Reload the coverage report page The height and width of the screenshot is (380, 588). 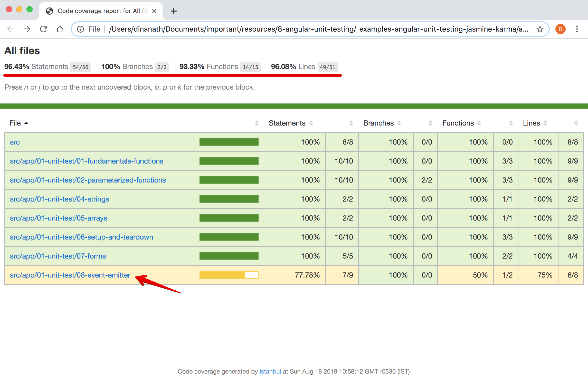(43, 29)
